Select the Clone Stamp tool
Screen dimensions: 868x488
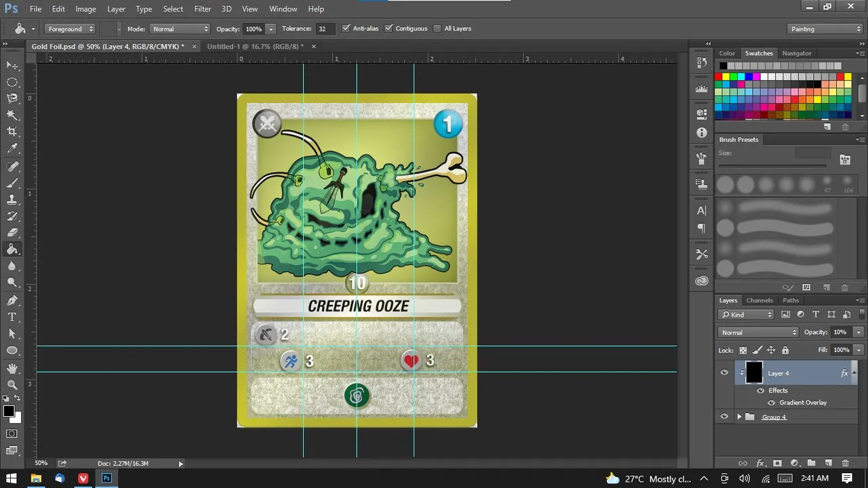(12, 199)
